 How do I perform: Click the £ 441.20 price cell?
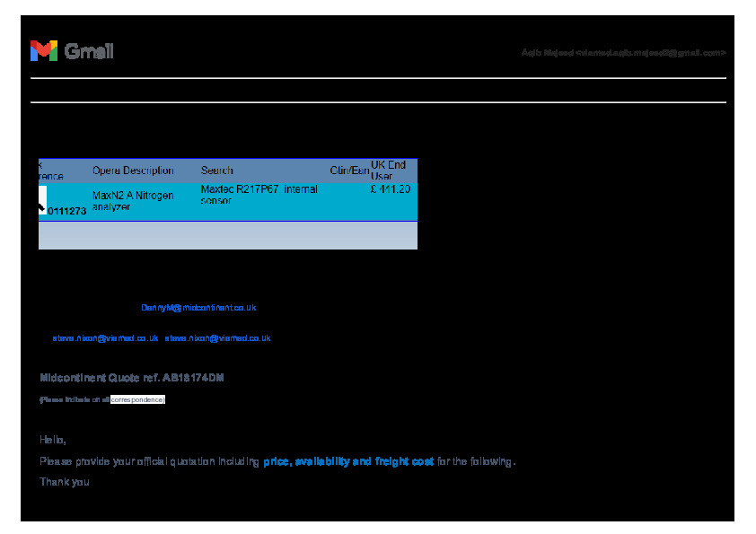tap(391, 189)
